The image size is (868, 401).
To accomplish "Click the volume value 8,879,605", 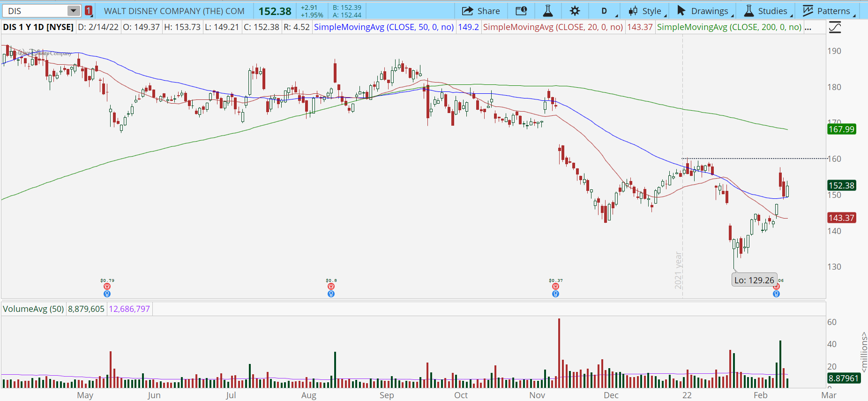I will click(x=86, y=309).
